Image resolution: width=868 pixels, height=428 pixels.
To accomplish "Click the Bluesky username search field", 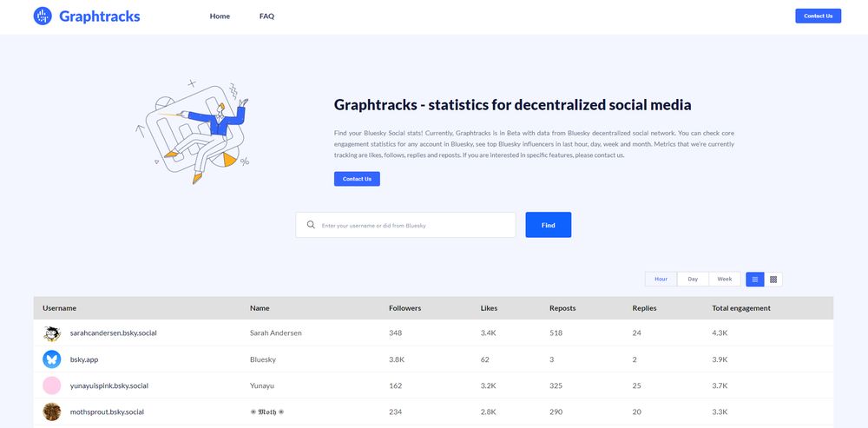I will [x=405, y=225].
